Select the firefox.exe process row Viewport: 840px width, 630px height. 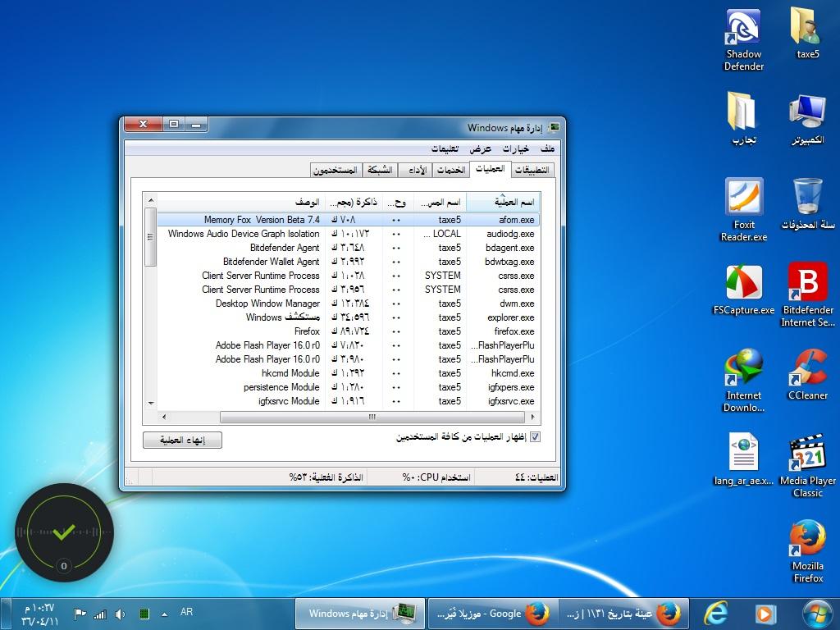tap(348, 331)
